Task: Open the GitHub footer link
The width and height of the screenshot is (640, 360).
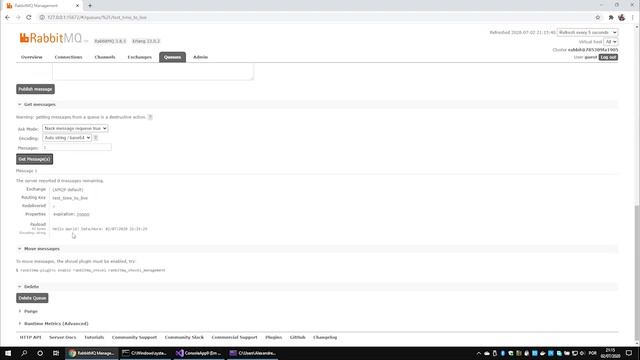Action: [x=298, y=338]
